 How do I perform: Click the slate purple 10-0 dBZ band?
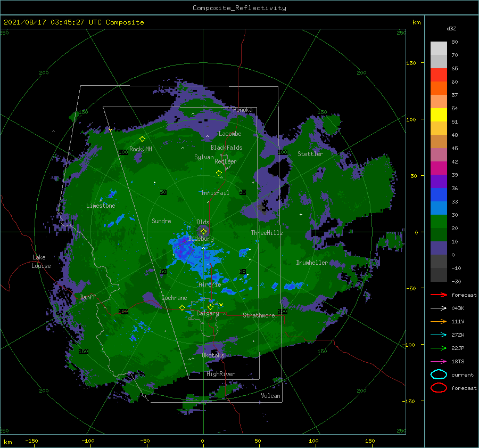(439, 248)
